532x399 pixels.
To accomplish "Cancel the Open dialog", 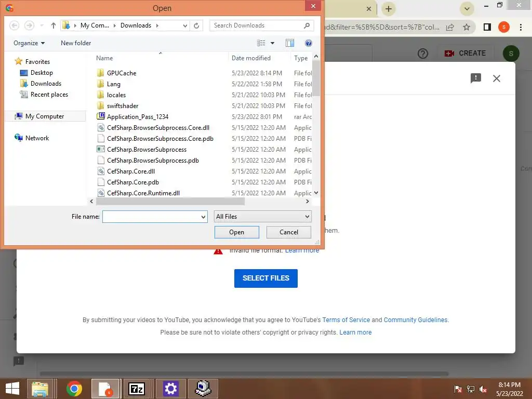I will [289, 232].
